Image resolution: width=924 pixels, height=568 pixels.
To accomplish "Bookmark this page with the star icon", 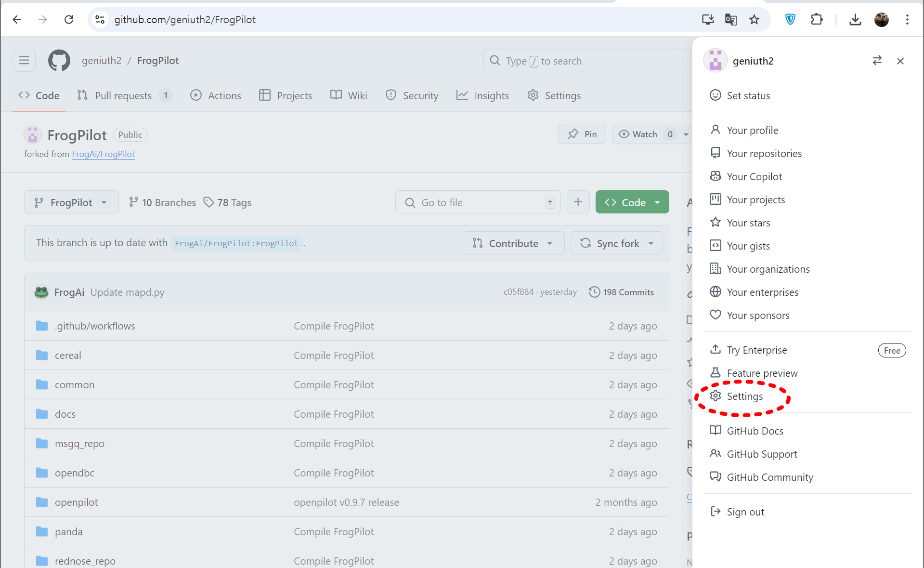I will point(754,19).
